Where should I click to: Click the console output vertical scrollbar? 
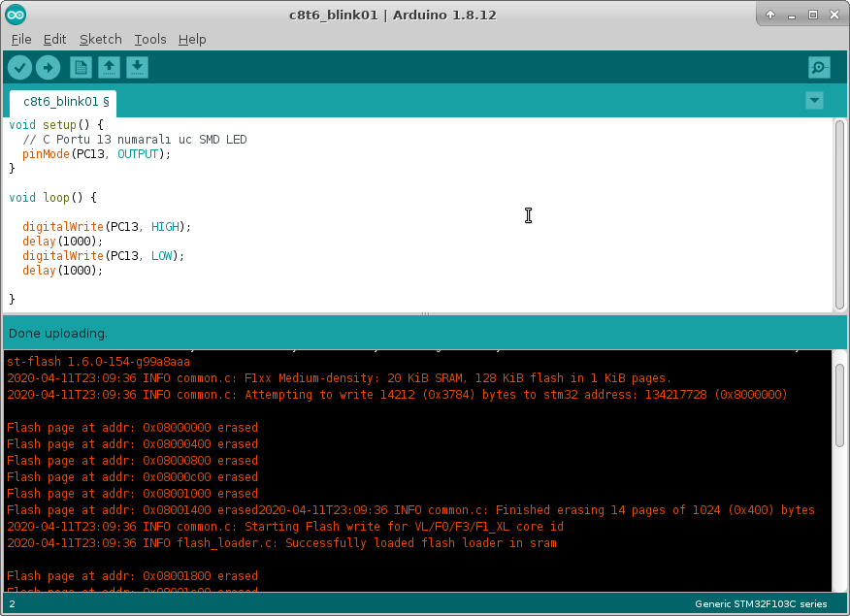click(x=839, y=405)
